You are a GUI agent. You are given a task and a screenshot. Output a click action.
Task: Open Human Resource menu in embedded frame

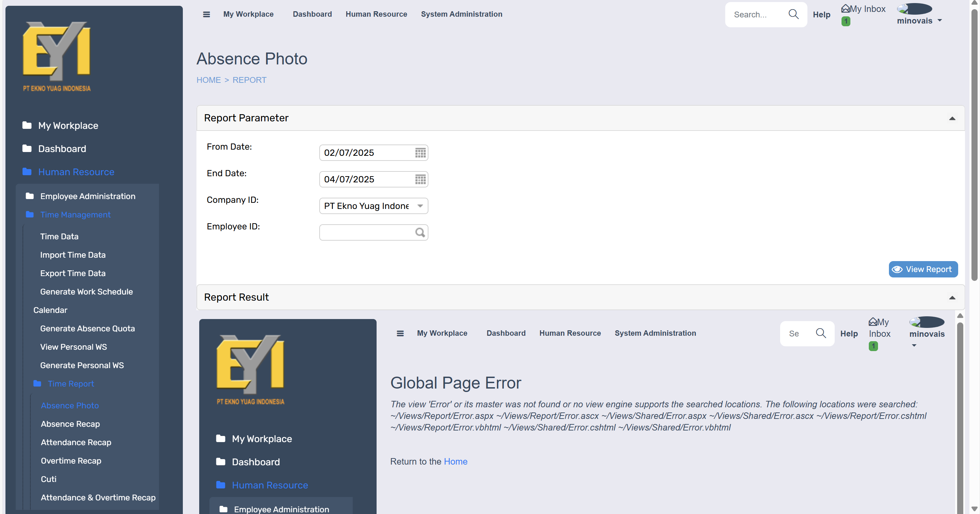coord(570,333)
